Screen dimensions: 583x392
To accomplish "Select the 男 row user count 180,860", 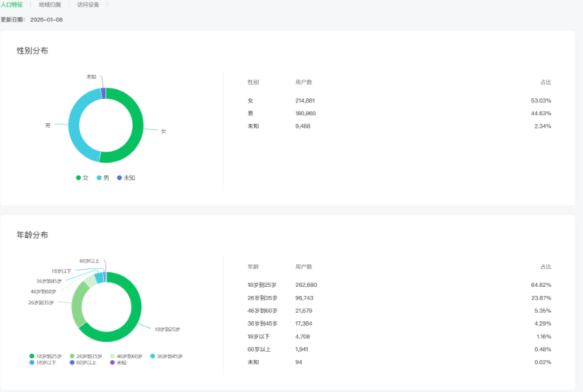I will pos(305,113).
